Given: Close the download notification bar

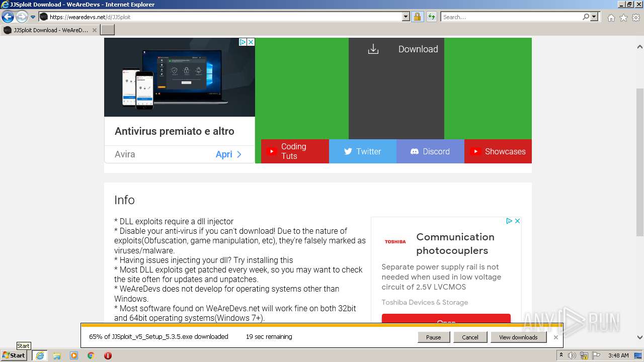Looking at the screenshot, I should pos(555,337).
